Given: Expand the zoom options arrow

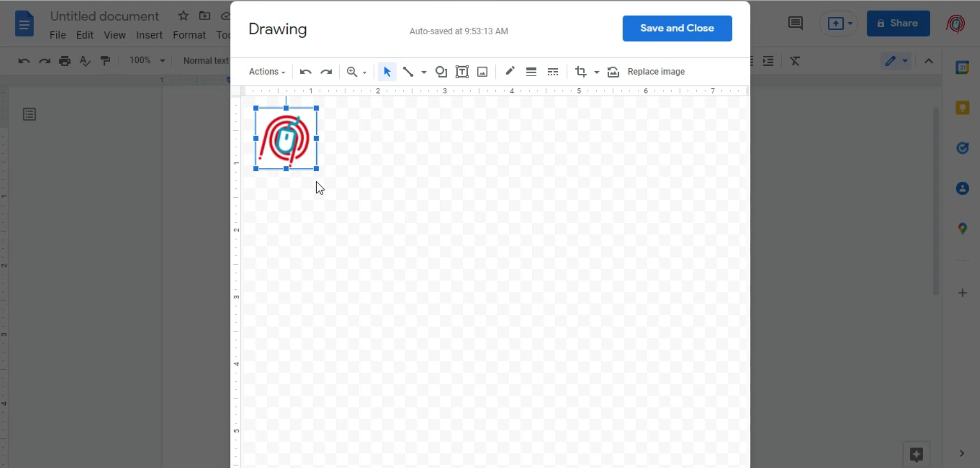Looking at the screenshot, I should point(365,72).
